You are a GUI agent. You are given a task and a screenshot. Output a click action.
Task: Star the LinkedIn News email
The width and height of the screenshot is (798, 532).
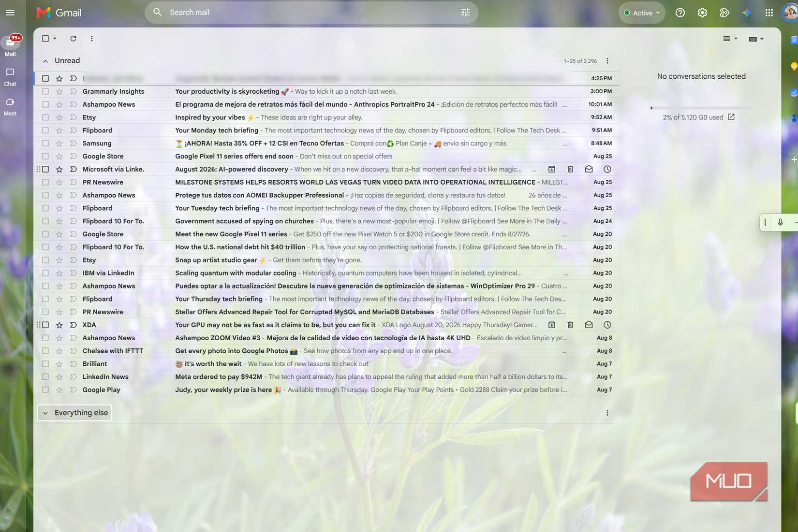pos(59,377)
